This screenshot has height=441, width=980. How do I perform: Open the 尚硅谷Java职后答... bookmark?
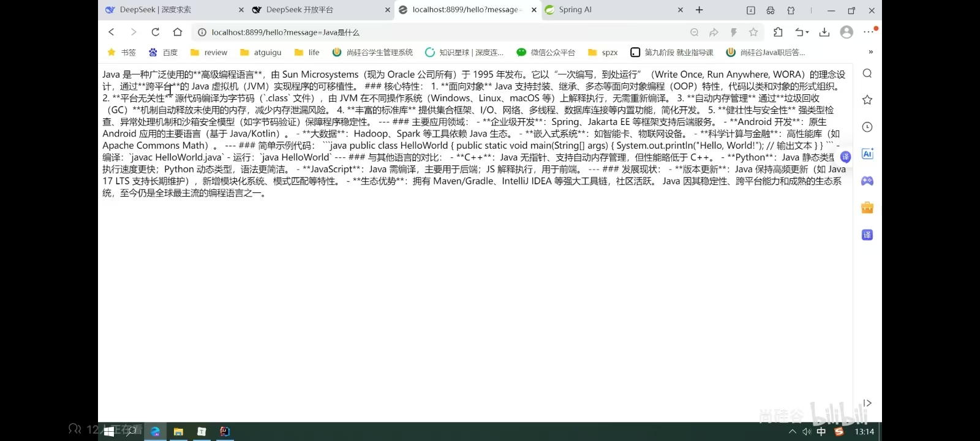pos(766,52)
